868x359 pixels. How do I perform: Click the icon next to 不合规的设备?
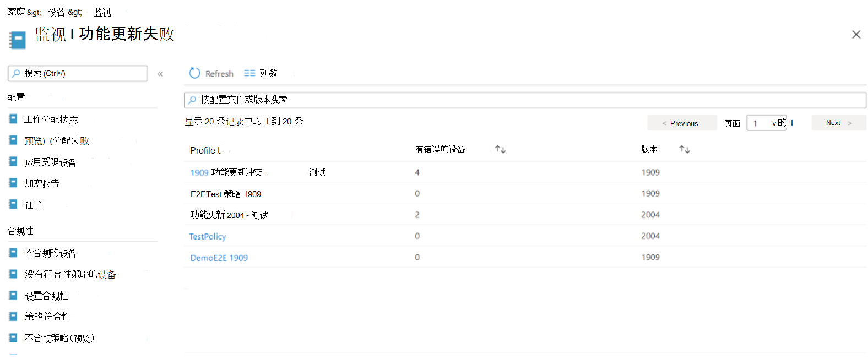13,253
